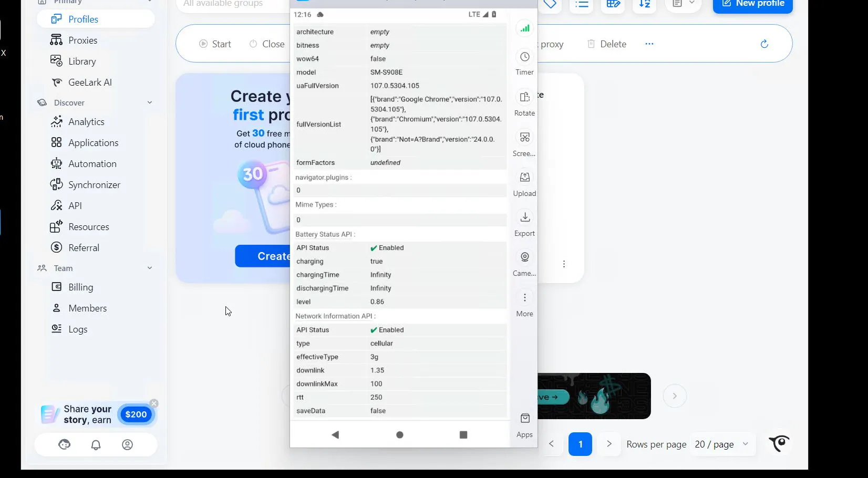Refresh the profile list

tap(764, 44)
